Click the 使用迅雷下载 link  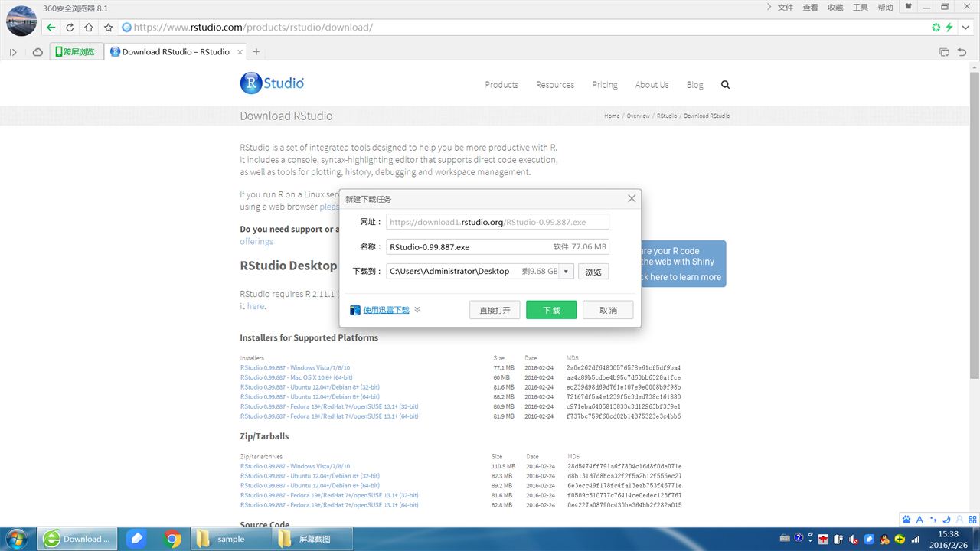pyautogui.click(x=386, y=310)
